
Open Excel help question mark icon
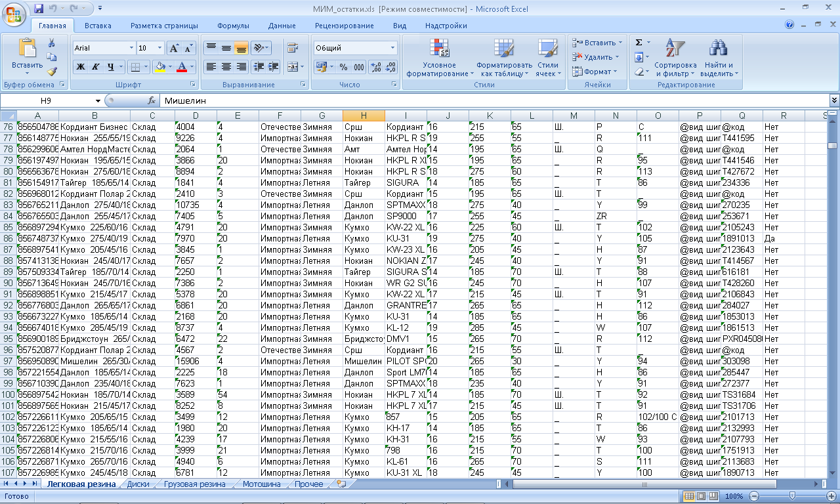(x=789, y=25)
